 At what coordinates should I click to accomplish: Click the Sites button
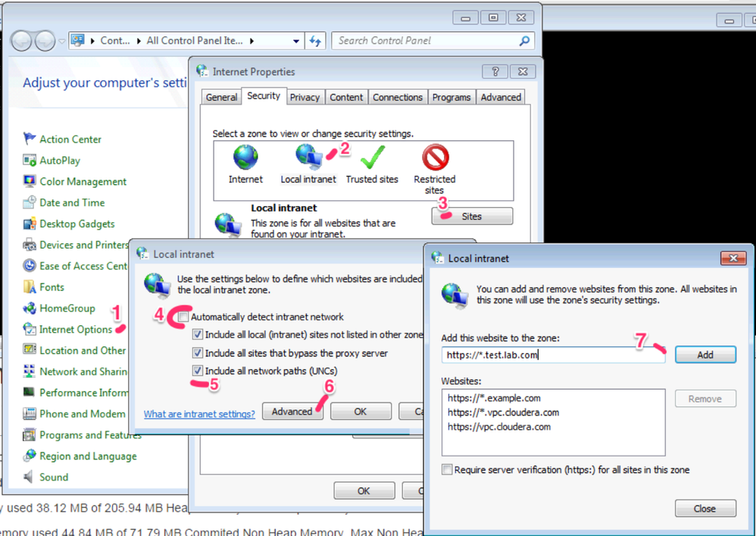472,216
